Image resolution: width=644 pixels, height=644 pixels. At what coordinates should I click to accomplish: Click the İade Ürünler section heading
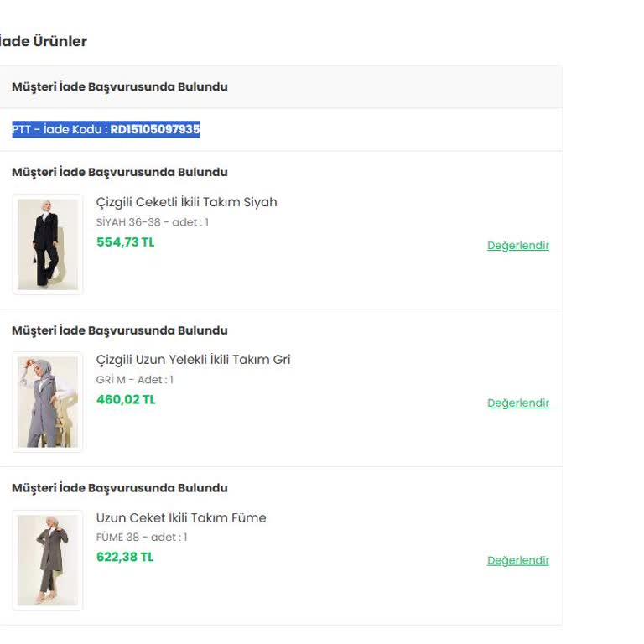coord(43,41)
